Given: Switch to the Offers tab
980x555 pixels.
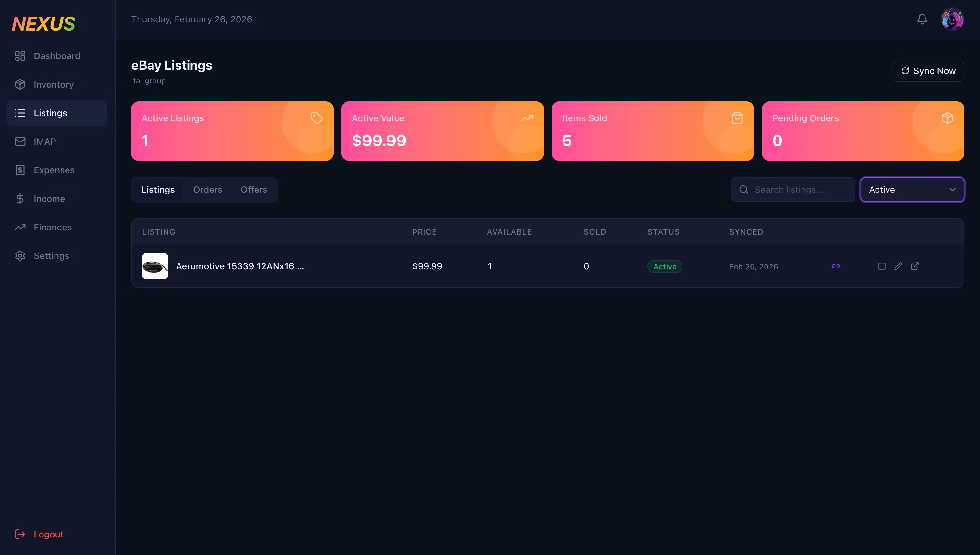Looking at the screenshot, I should (254, 190).
